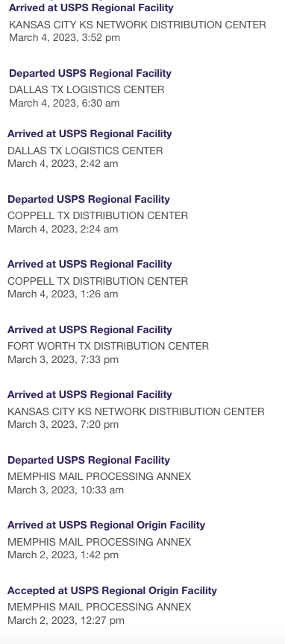Click the Fort Worth TX Distribution Center text
This screenshot has width=285, height=644.
[x=108, y=347]
